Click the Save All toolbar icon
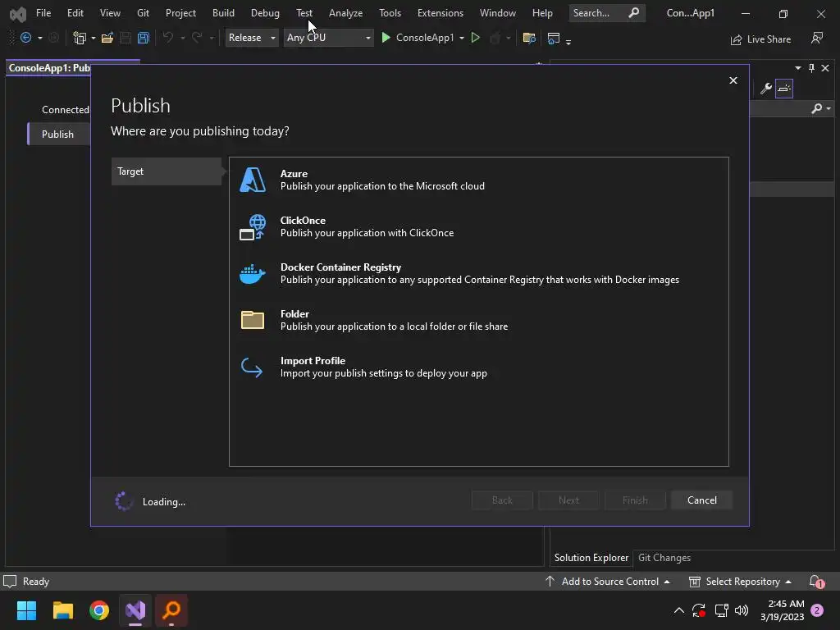The image size is (840, 630). point(143,38)
